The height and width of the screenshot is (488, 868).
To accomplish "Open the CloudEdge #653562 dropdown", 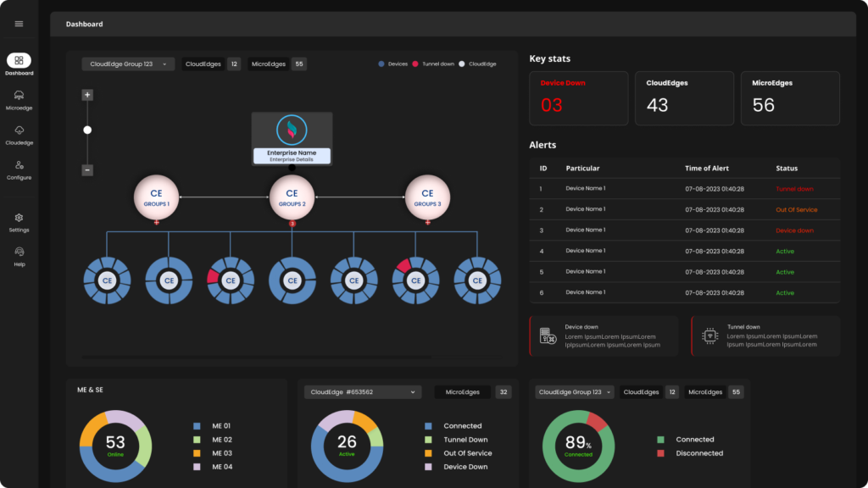I will click(363, 392).
